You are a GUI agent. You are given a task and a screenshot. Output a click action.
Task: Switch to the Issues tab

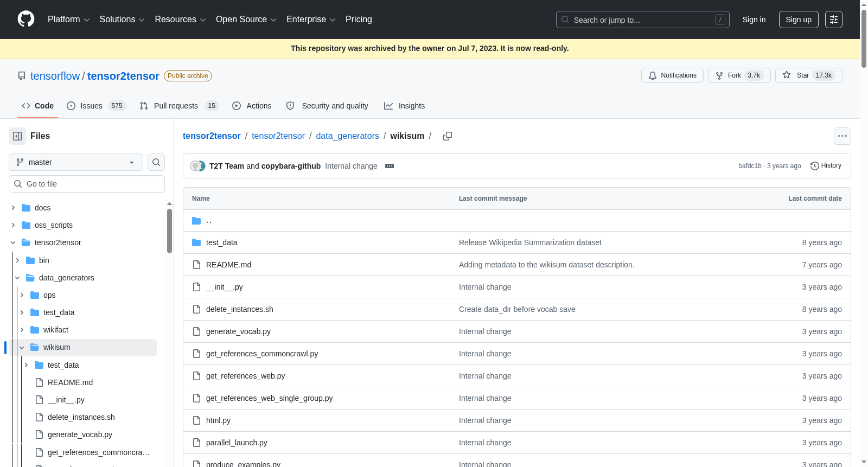(96, 106)
